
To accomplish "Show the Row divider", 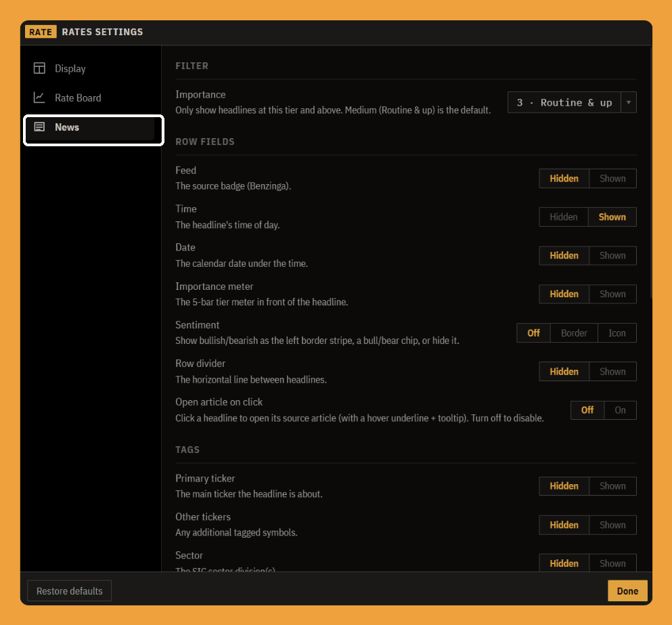I will [612, 372].
